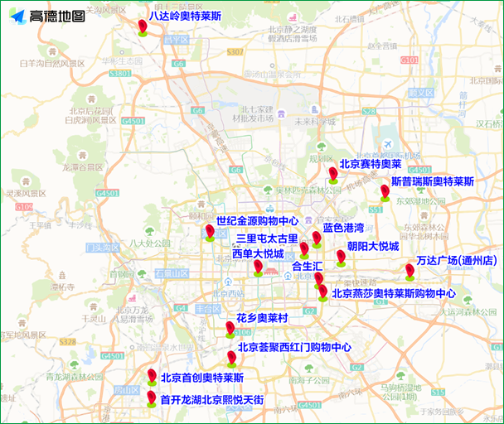Image resolution: width=504 pixels, height=424 pixels.
Task: Click the 南海子公园 tree icon
Action: 309,369
